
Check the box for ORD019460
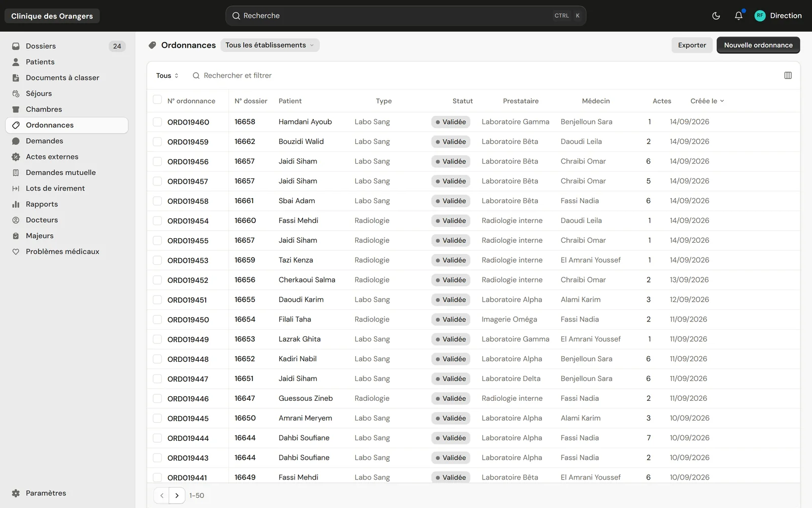tap(157, 122)
